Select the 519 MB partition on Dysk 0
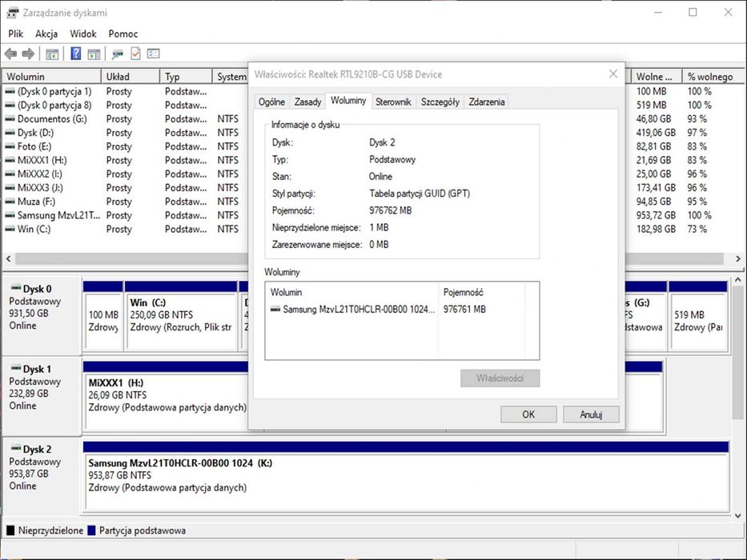Screen dimensions: 747x560 point(698,315)
